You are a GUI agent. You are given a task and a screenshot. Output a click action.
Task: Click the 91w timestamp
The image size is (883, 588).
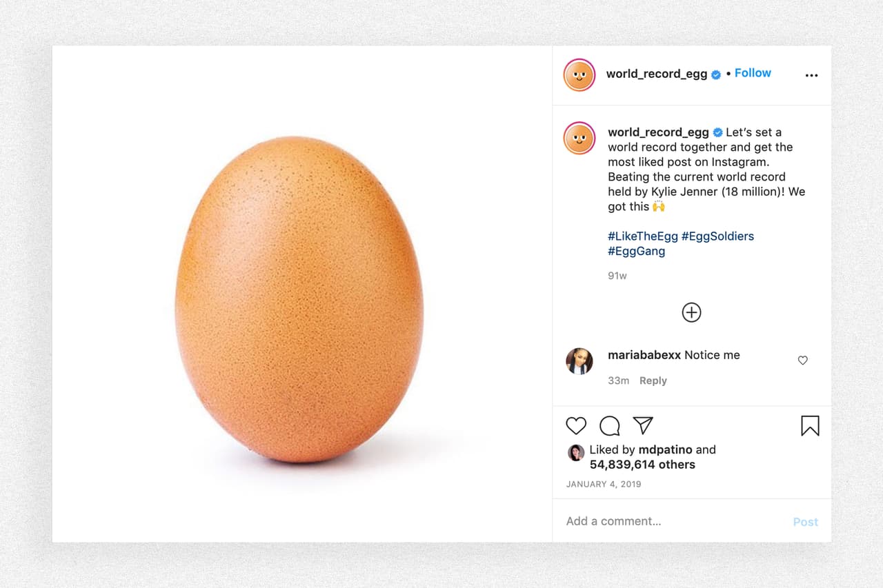tap(617, 275)
